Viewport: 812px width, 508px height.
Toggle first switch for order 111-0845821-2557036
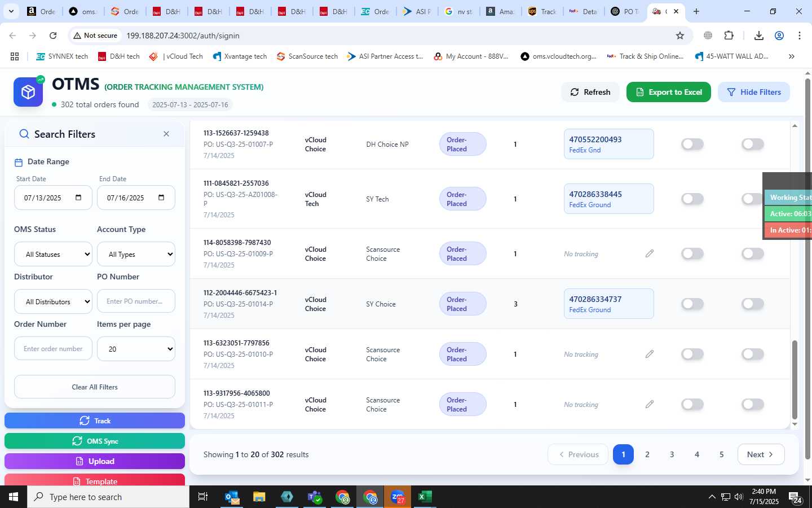tap(692, 199)
